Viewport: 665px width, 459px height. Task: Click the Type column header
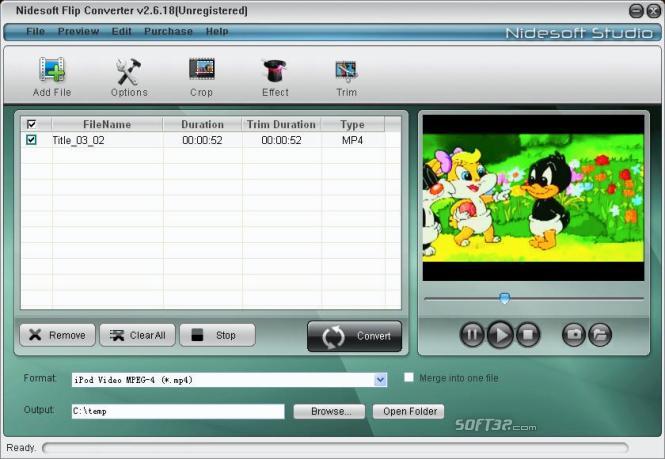click(352, 124)
